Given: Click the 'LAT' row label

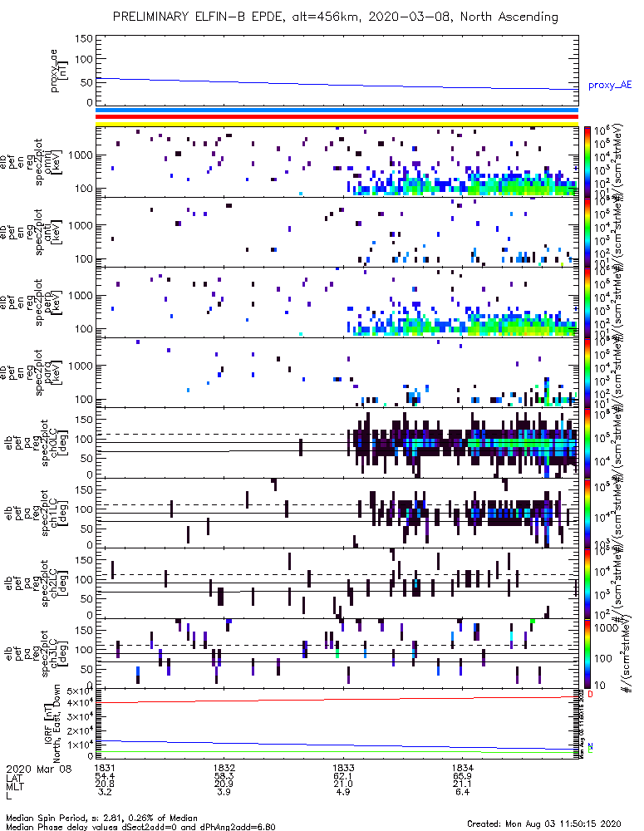Looking at the screenshot, I should [14, 778].
